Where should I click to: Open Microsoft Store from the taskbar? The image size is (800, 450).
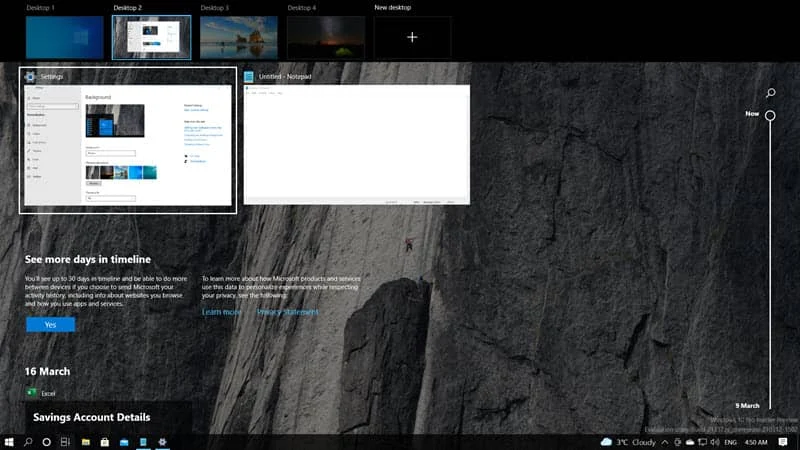pos(105,442)
